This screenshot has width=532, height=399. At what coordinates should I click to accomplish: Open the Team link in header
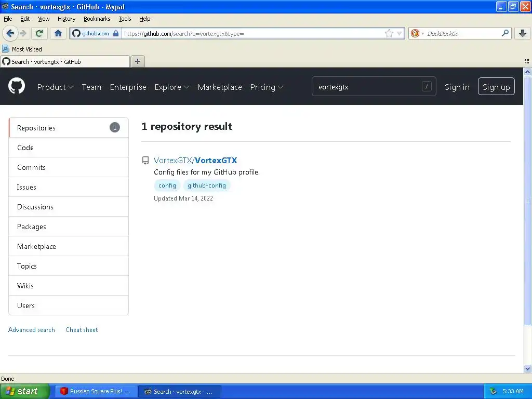[91, 87]
